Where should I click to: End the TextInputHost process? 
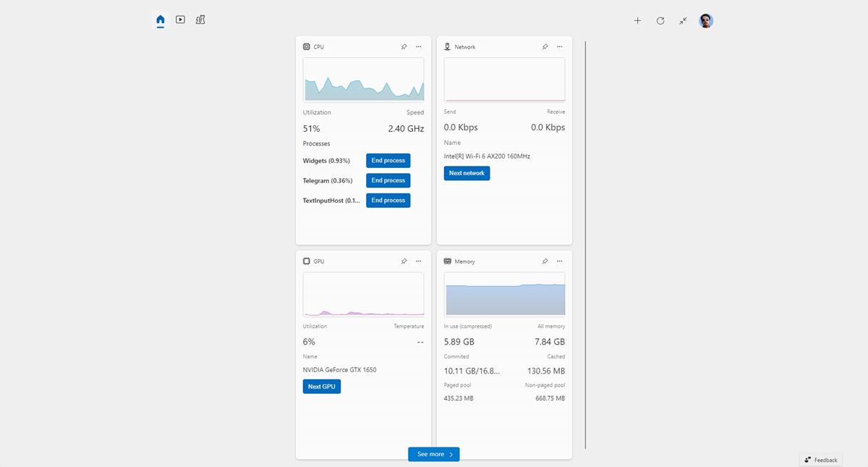pos(388,200)
